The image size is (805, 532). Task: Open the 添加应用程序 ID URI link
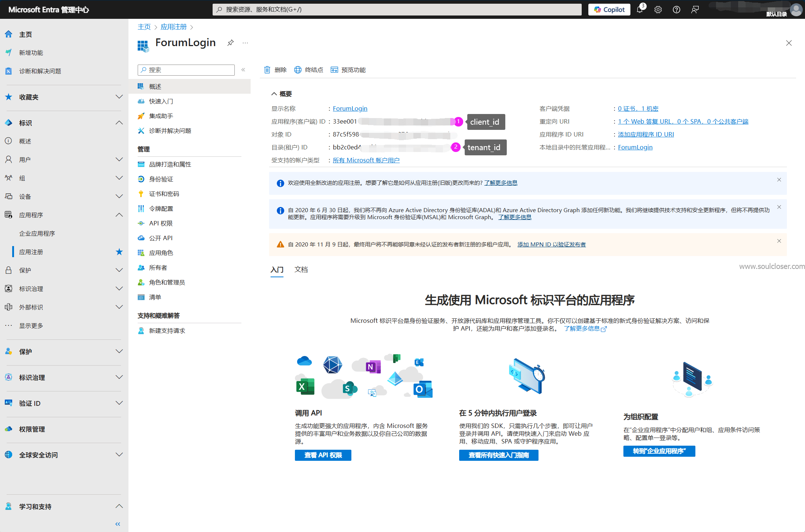point(646,134)
